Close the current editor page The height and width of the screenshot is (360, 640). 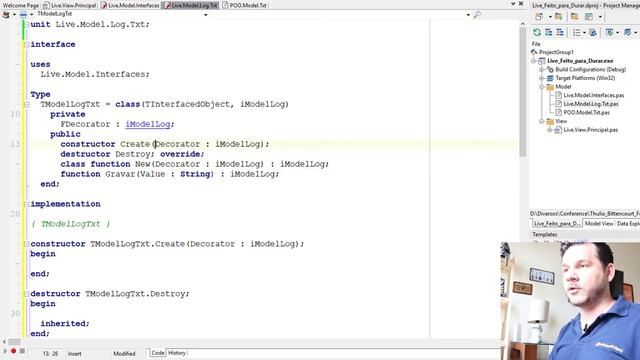click(x=521, y=4)
